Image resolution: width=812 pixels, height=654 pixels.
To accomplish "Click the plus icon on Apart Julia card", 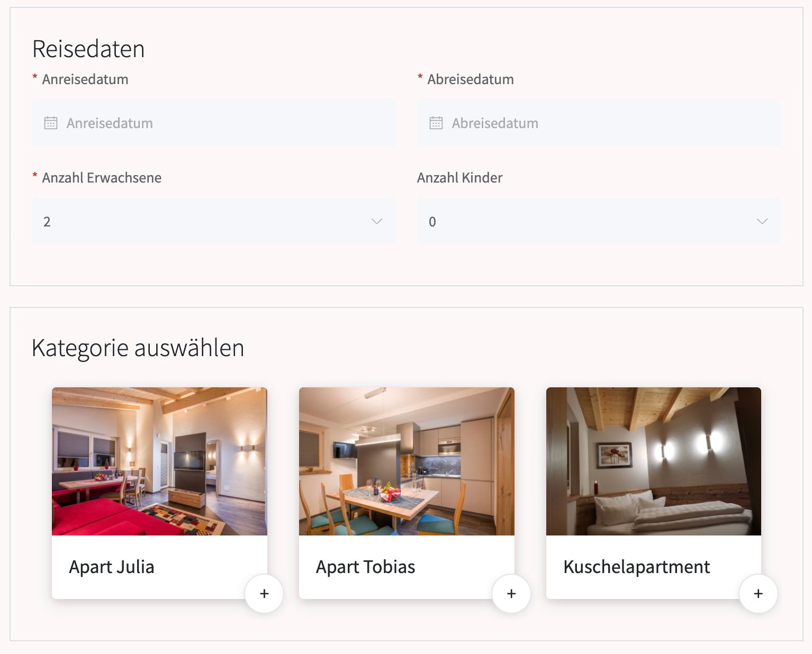I will (x=264, y=594).
